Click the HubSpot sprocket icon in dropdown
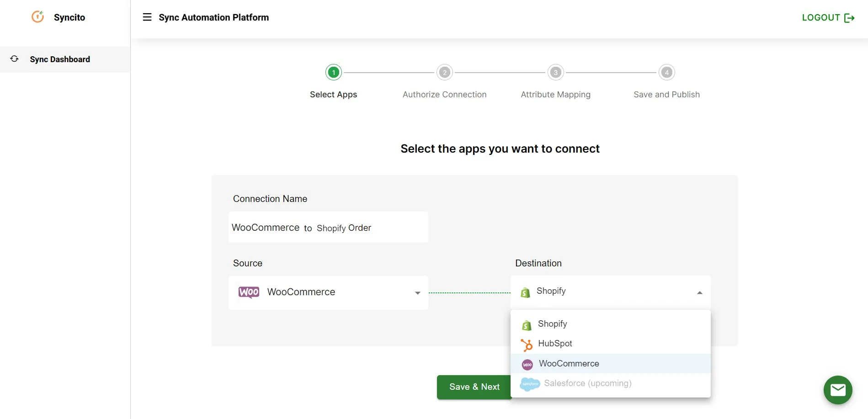Image resolution: width=868 pixels, height=419 pixels. pyautogui.click(x=527, y=345)
